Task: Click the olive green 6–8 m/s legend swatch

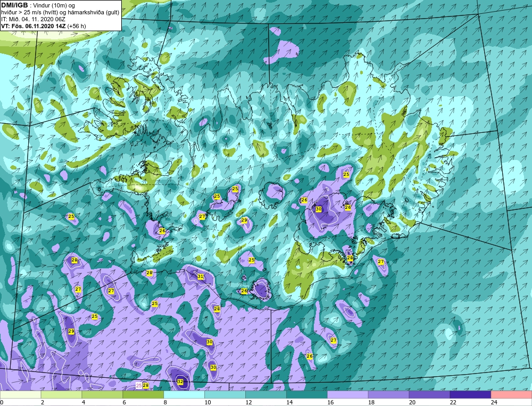Action: 143,395
